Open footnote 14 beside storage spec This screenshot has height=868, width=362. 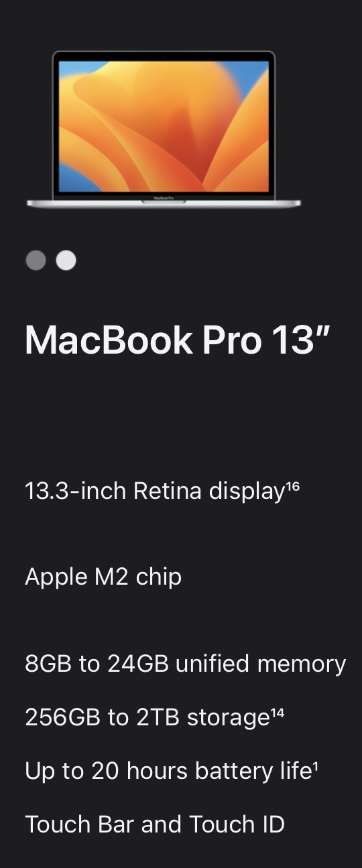coord(278,712)
